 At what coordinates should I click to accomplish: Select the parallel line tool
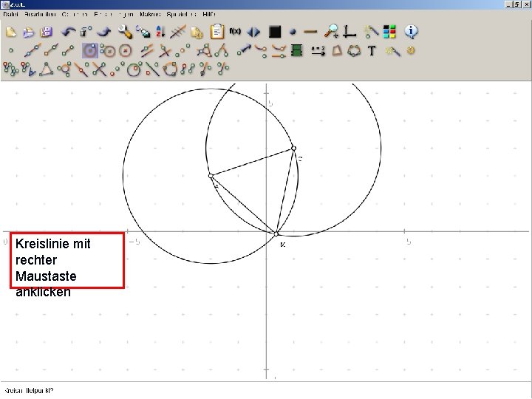pos(147,50)
